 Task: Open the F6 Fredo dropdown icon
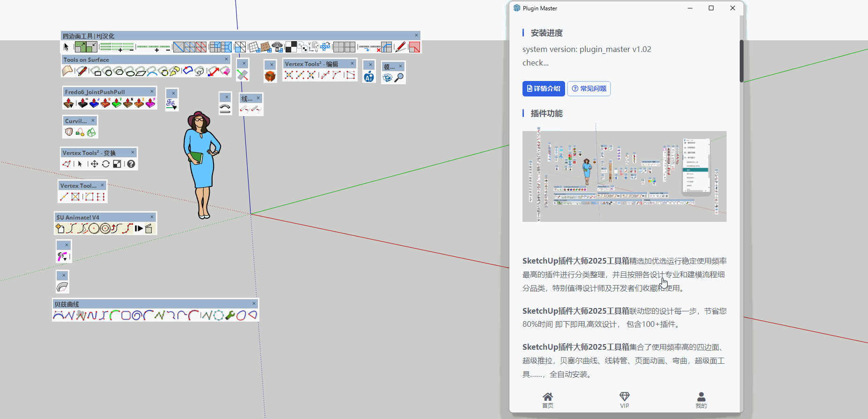[x=171, y=104]
